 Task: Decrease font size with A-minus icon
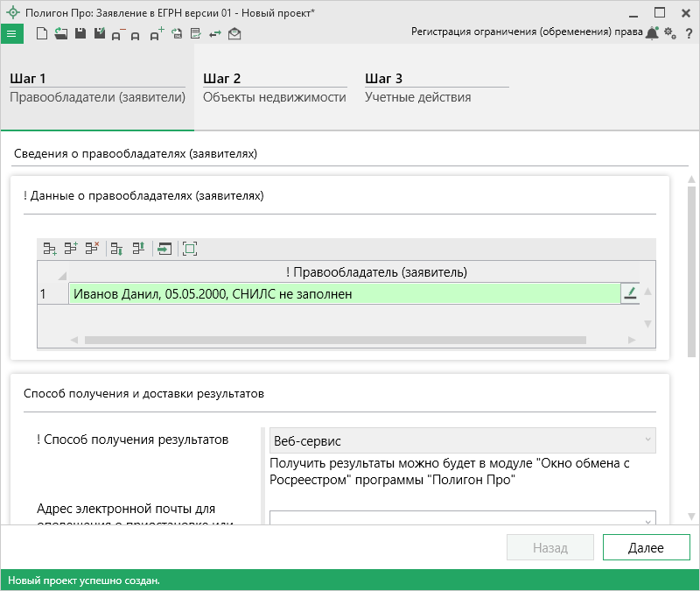tap(117, 34)
